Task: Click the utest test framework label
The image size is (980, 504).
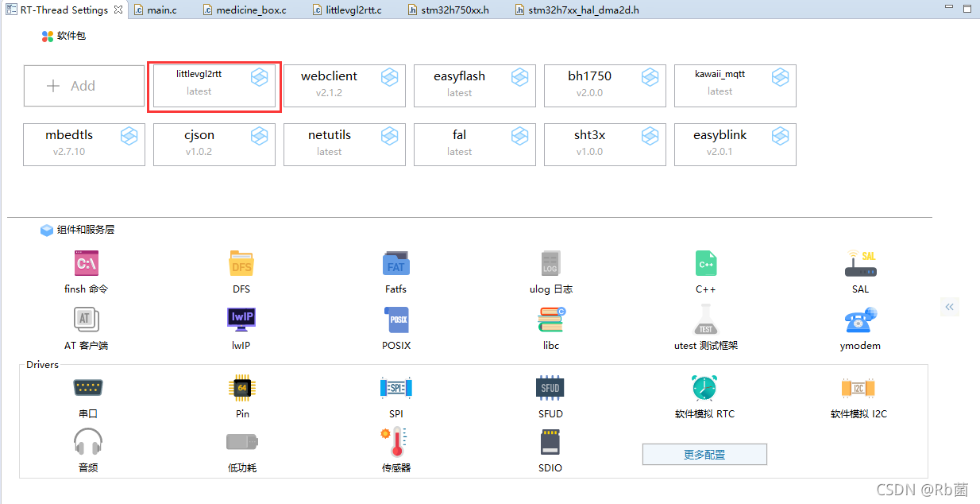Action: tap(706, 346)
